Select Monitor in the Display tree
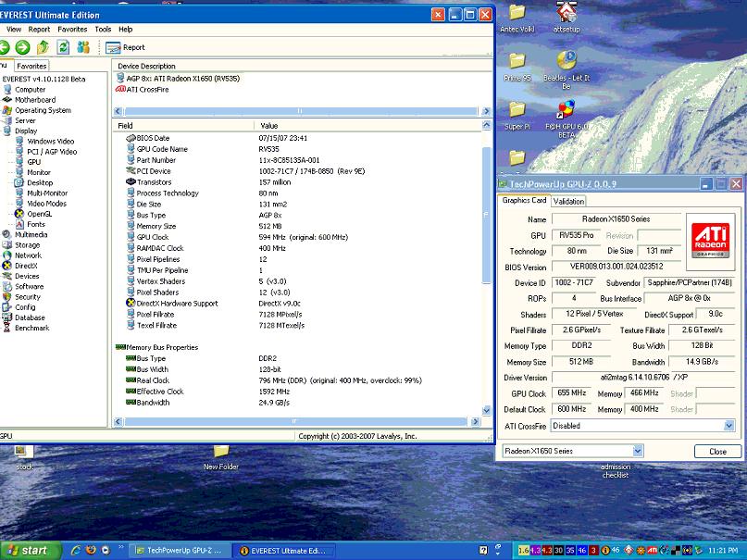747x560 pixels. tap(39, 172)
